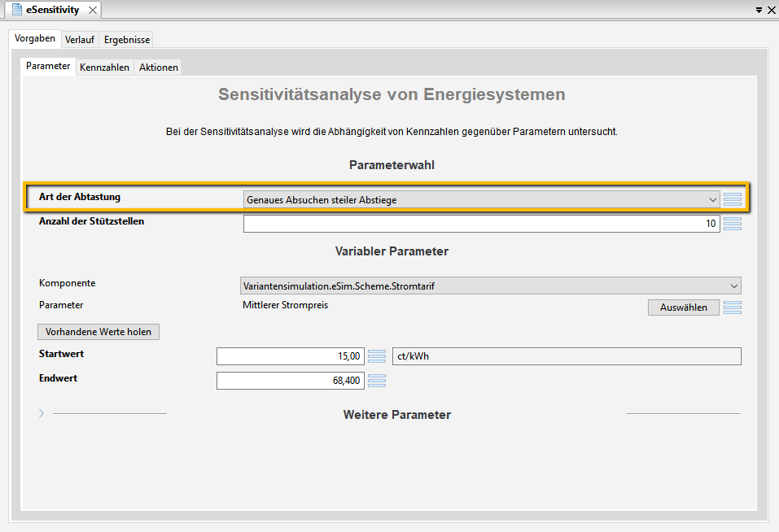Image resolution: width=779 pixels, height=532 pixels.
Task: Click the eSensitivity document icon in title tab
Action: point(17,10)
